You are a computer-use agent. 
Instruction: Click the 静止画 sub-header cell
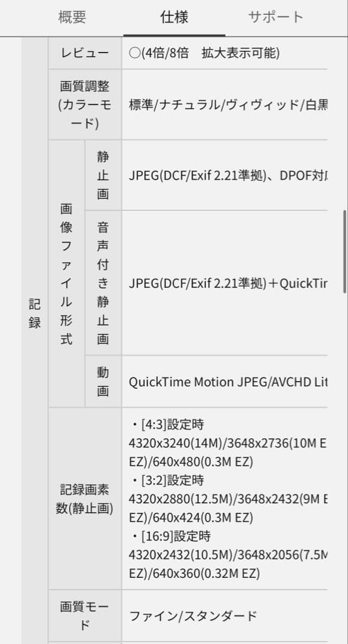103,175
